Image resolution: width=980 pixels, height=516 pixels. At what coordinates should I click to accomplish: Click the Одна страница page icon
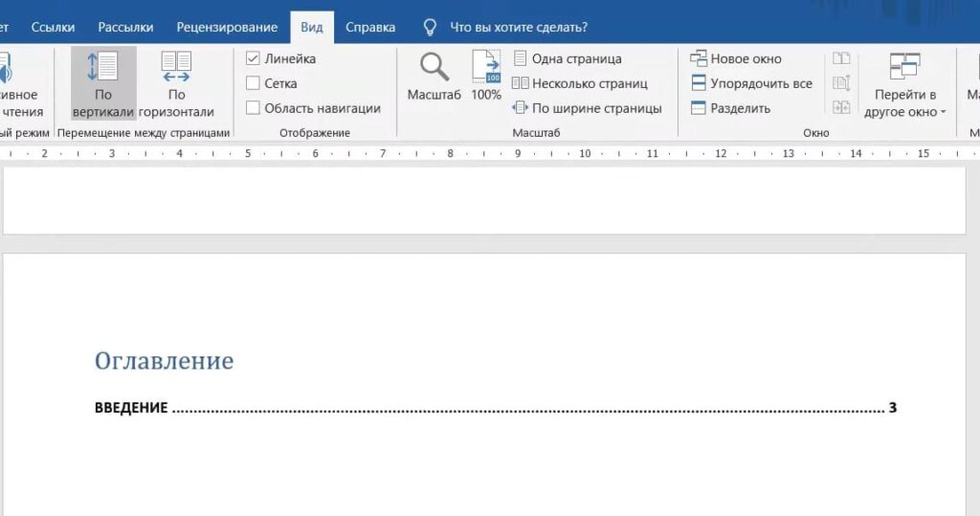[520, 58]
